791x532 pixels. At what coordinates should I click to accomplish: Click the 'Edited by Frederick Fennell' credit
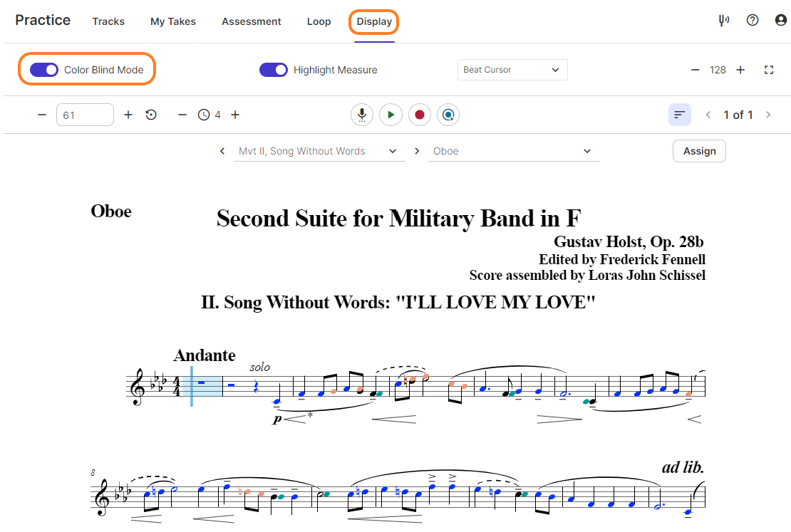[622, 260]
